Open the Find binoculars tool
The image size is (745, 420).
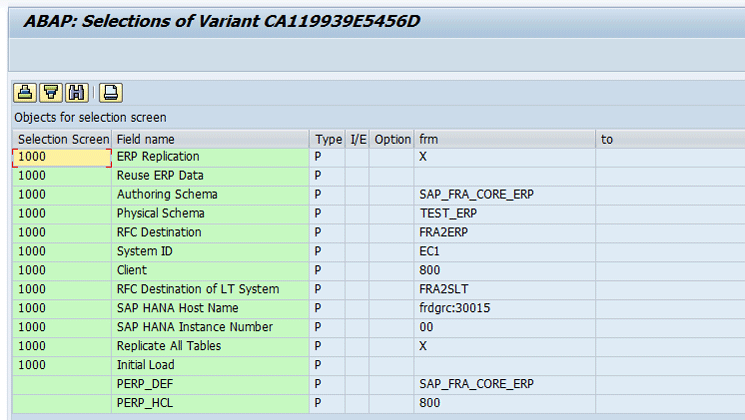76,93
